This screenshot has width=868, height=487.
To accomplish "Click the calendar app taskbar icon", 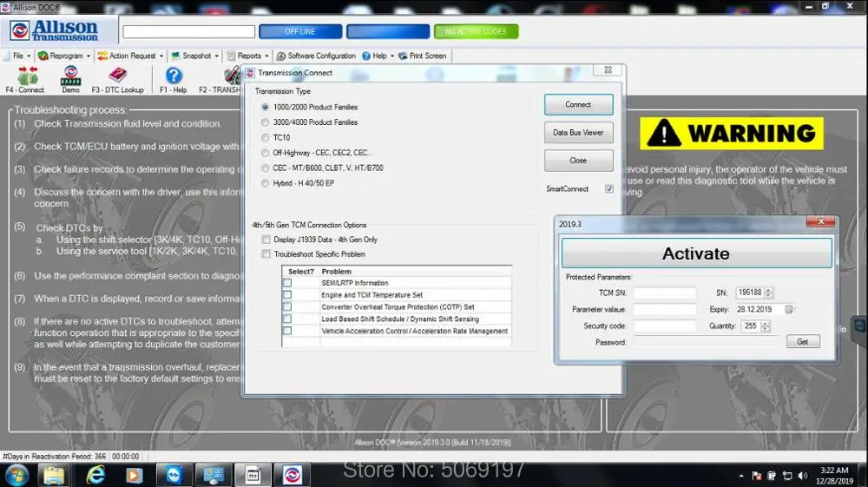I will pos(253,475).
